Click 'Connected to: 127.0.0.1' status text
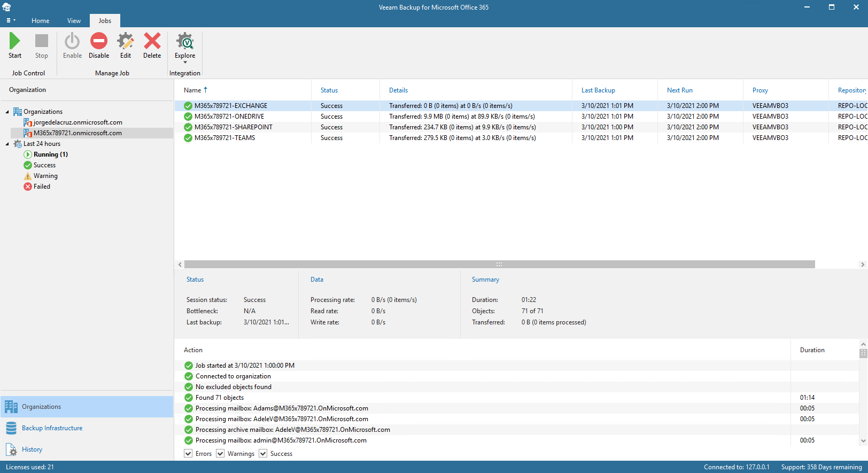868x473 pixels. [737, 467]
